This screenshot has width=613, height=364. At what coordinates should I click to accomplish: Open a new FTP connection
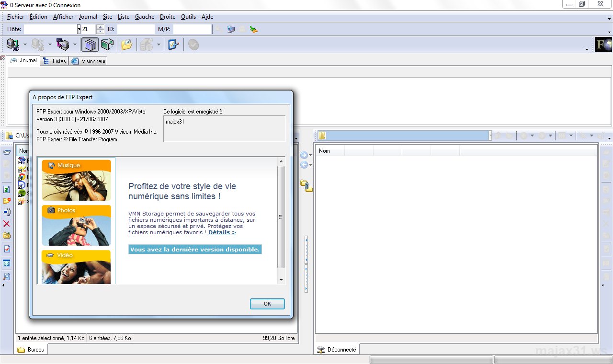coord(12,44)
